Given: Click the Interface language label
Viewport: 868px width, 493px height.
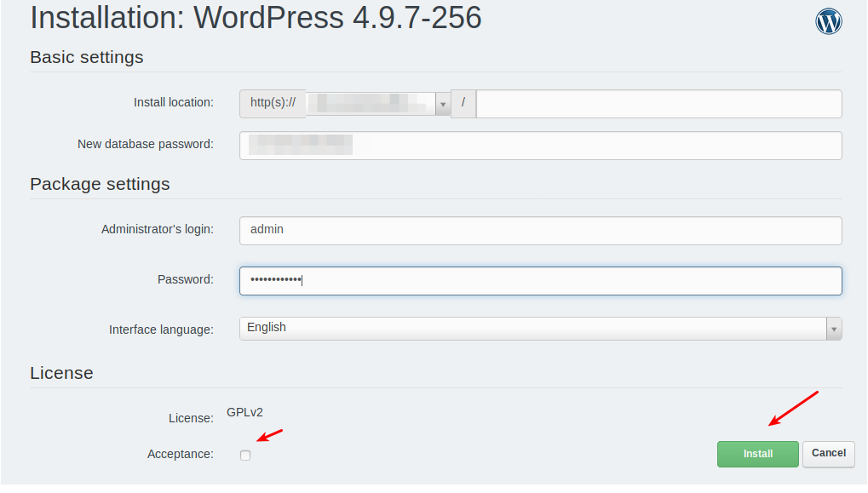Looking at the screenshot, I should 161,330.
